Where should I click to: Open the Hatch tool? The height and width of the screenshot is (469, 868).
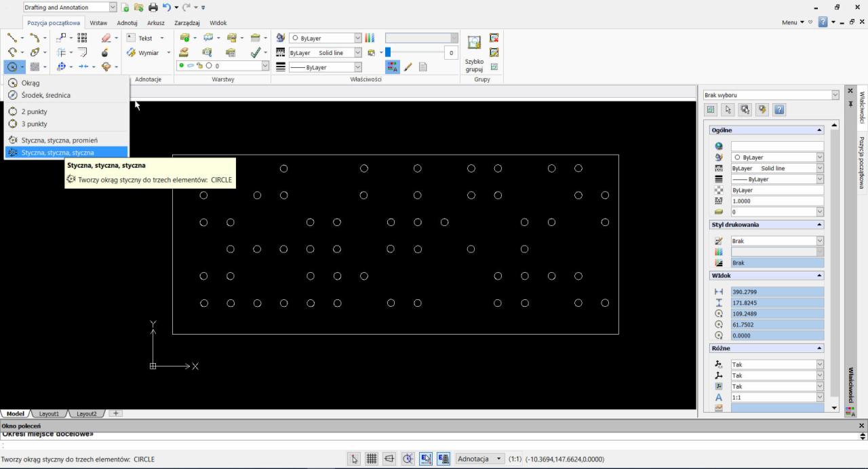(x=34, y=67)
